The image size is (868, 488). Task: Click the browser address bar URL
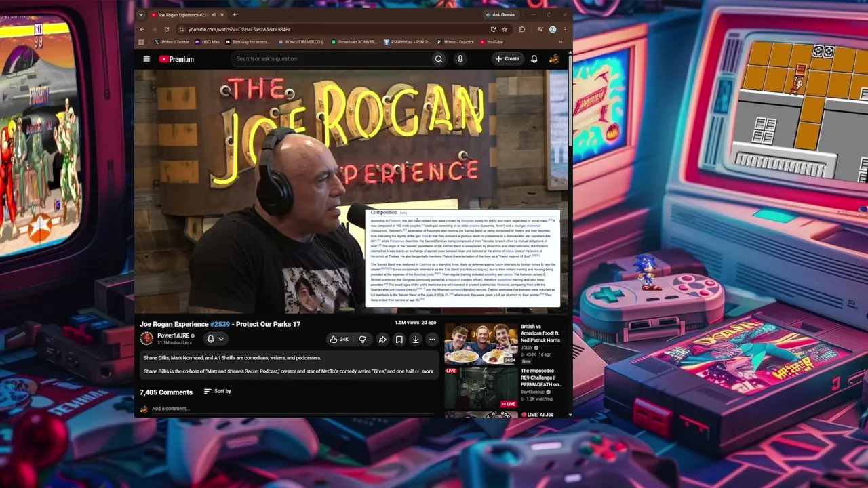click(x=239, y=29)
